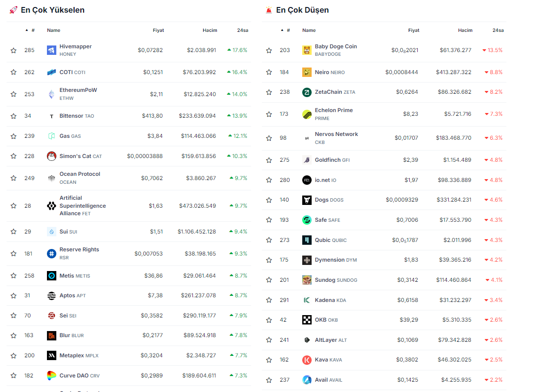The height and width of the screenshot is (392, 543).
Task: Sort losers by the Fiyat header
Action: tap(413, 30)
